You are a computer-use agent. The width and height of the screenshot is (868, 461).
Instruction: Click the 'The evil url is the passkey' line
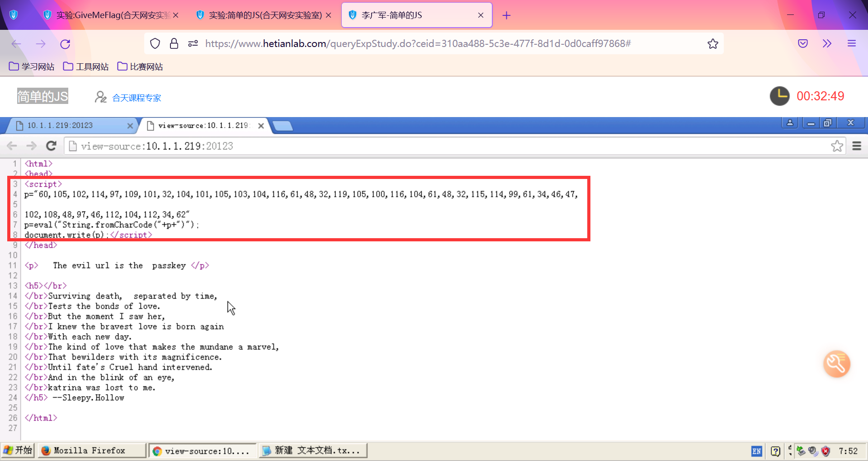[x=117, y=265]
